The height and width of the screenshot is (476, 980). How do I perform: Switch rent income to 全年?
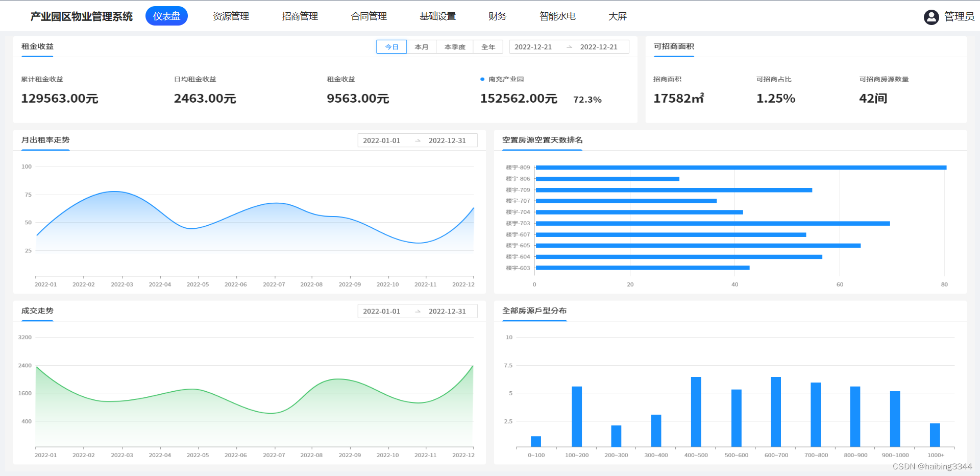pos(488,47)
